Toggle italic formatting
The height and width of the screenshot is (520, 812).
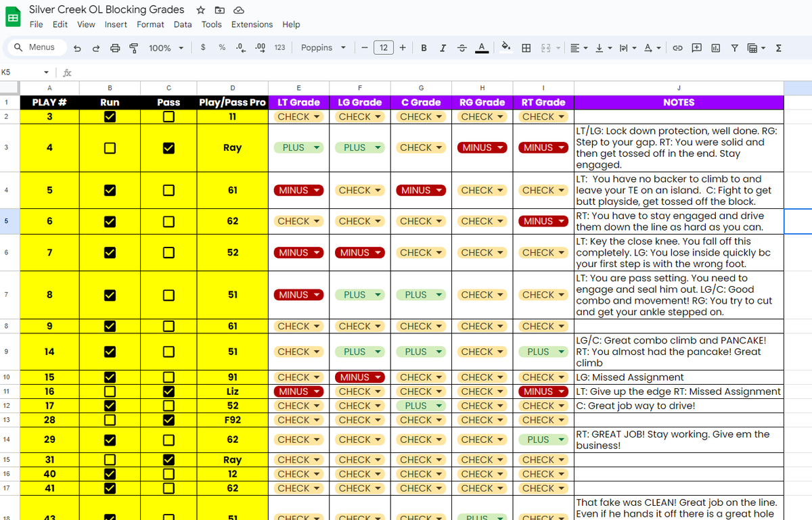443,48
